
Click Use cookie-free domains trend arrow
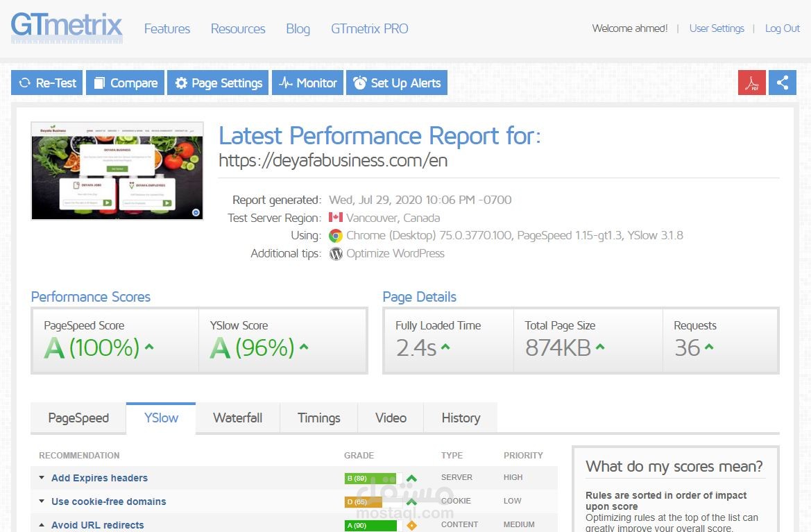(x=411, y=501)
